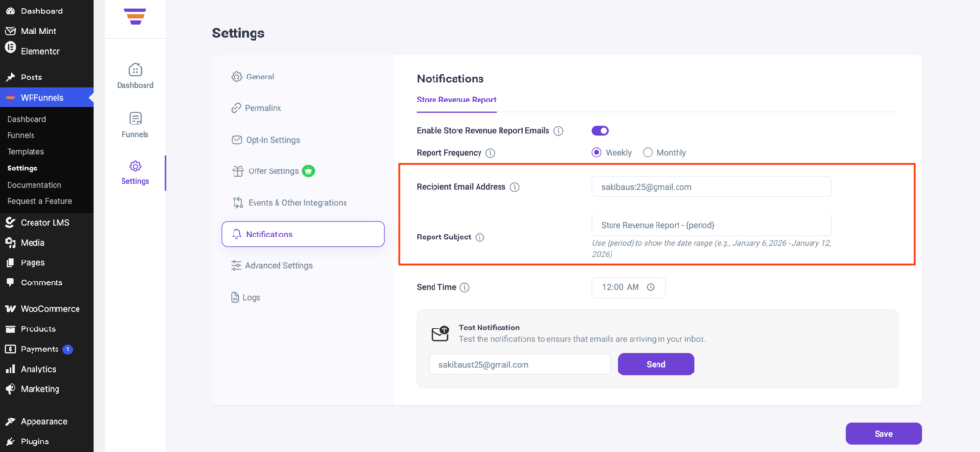
Task: Click the Recipient Email Address field
Action: pyautogui.click(x=711, y=187)
